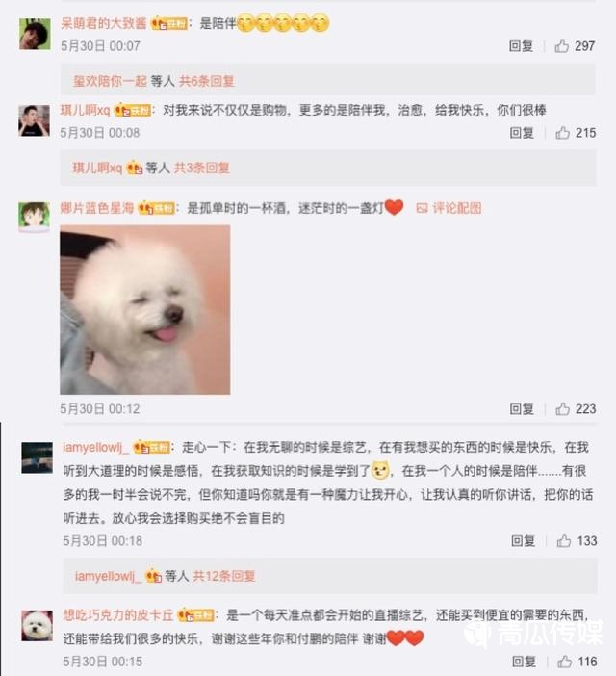This screenshot has height=676, width=616.
Task: Open username iamyellowlj_ in comment header
Action: [x=95, y=447]
